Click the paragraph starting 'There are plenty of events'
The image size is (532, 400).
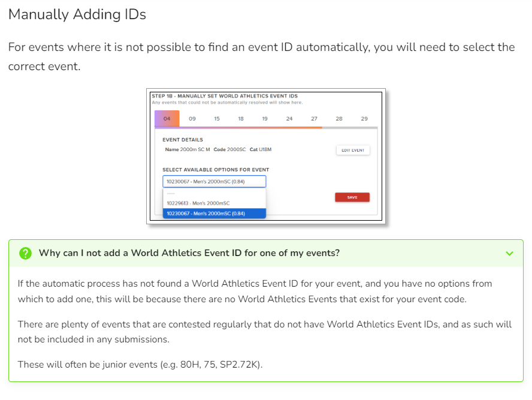pos(265,332)
